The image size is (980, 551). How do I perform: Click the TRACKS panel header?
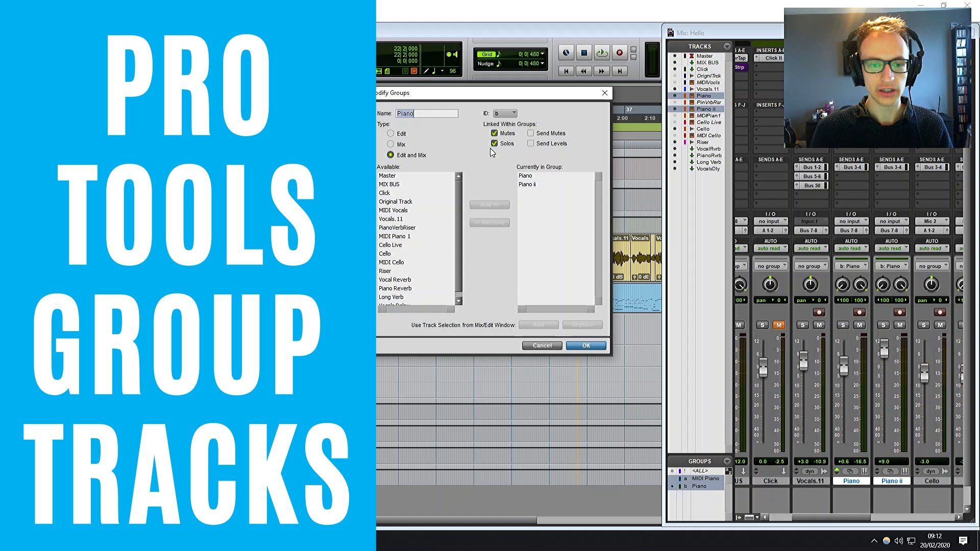coord(699,46)
